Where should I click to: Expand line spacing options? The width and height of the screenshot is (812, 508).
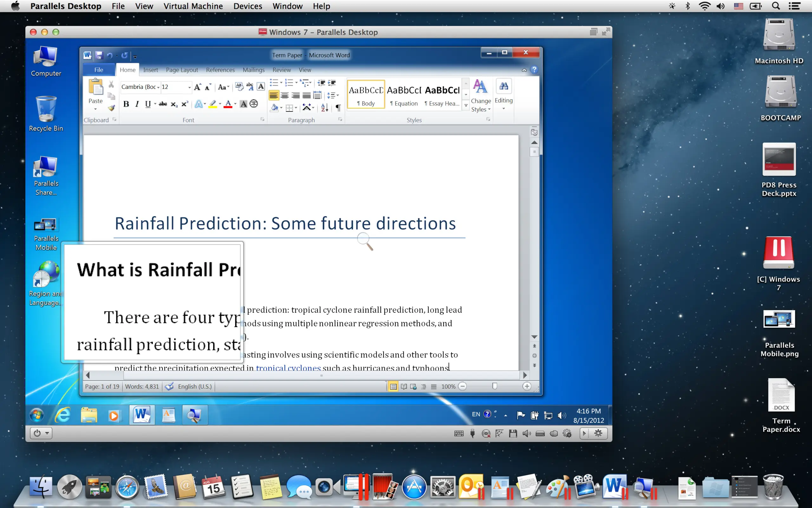pyautogui.click(x=333, y=96)
